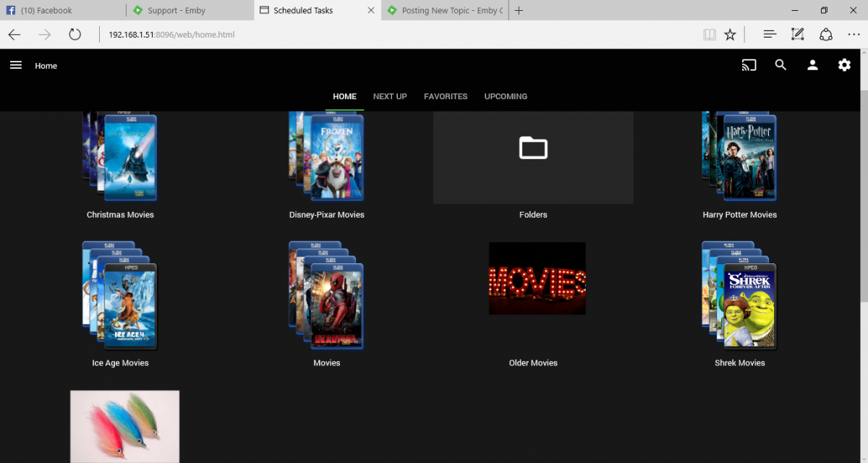
Task: Open Harry Potter Movies poster
Action: (739, 156)
